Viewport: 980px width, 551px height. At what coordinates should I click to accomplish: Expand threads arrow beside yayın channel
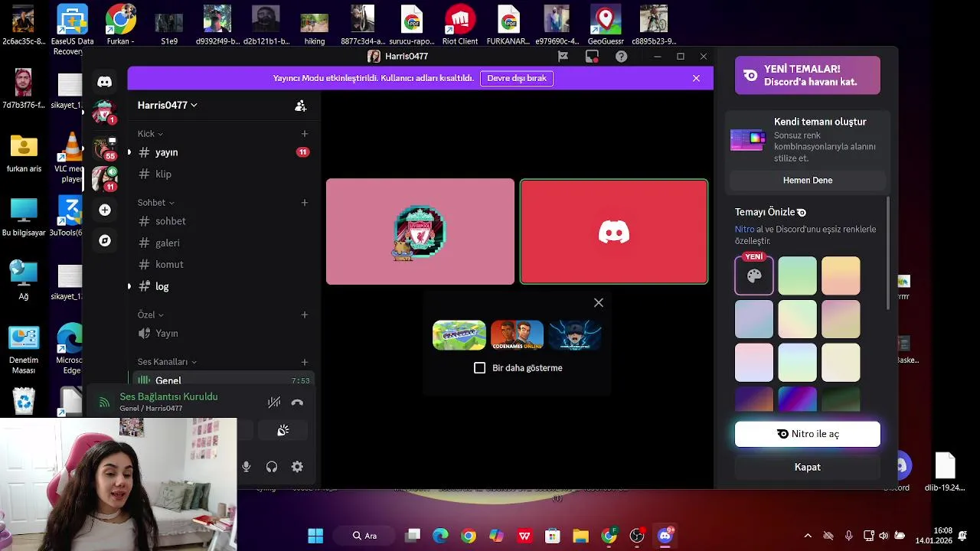pyautogui.click(x=129, y=152)
